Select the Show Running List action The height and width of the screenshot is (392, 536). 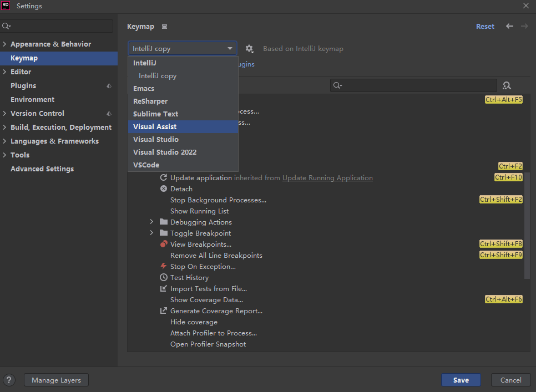199,211
